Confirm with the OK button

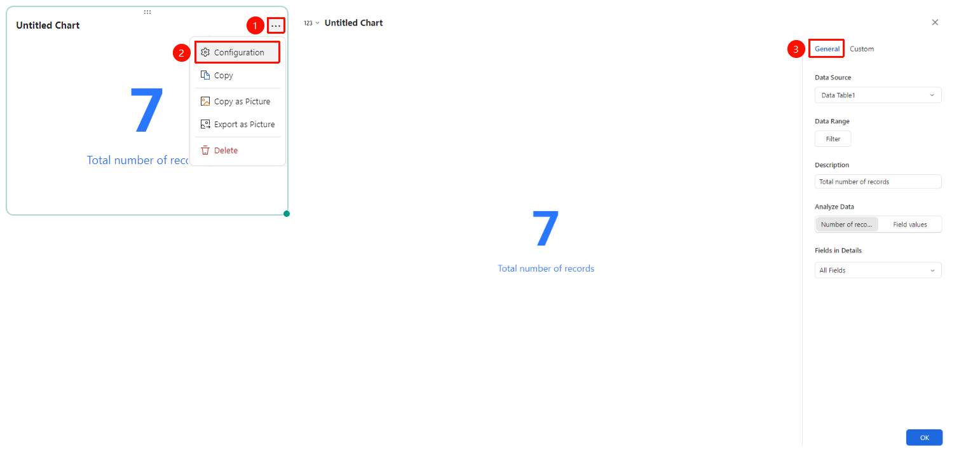924,438
